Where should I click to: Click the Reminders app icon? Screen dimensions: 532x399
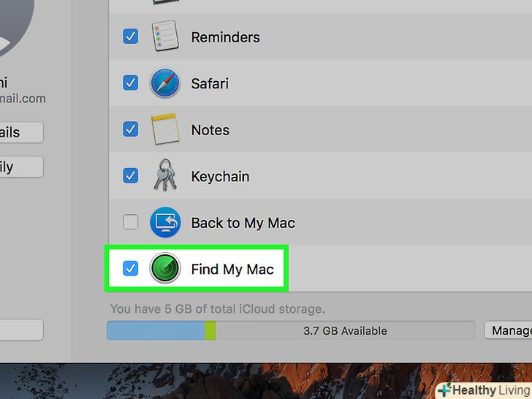(x=165, y=37)
